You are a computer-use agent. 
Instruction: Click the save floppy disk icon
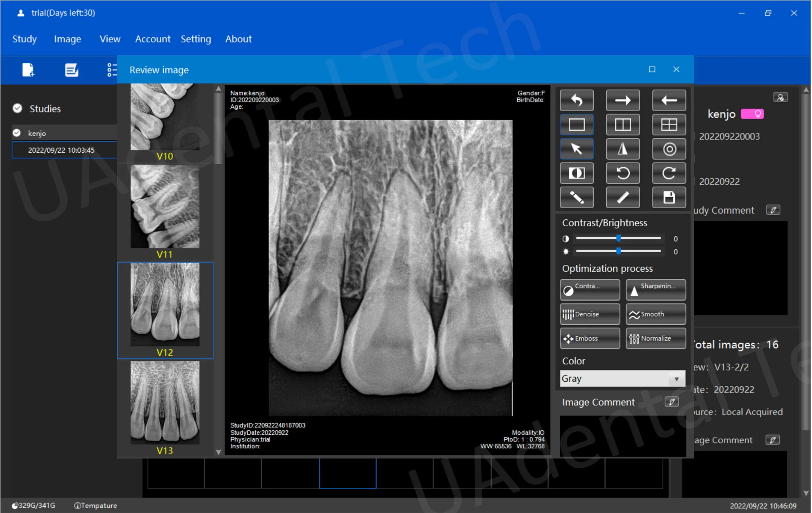(x=669, y=197)
